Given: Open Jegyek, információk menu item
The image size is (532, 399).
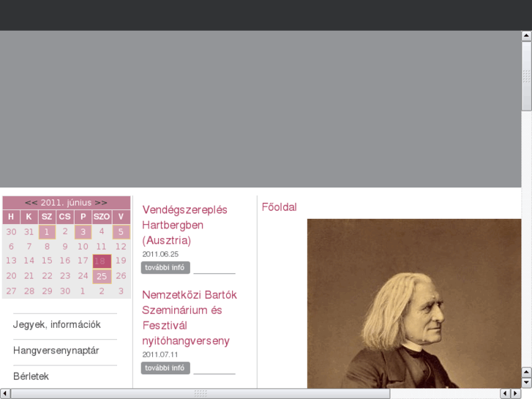Looking at the screenshot, I should tap(57, 324).
